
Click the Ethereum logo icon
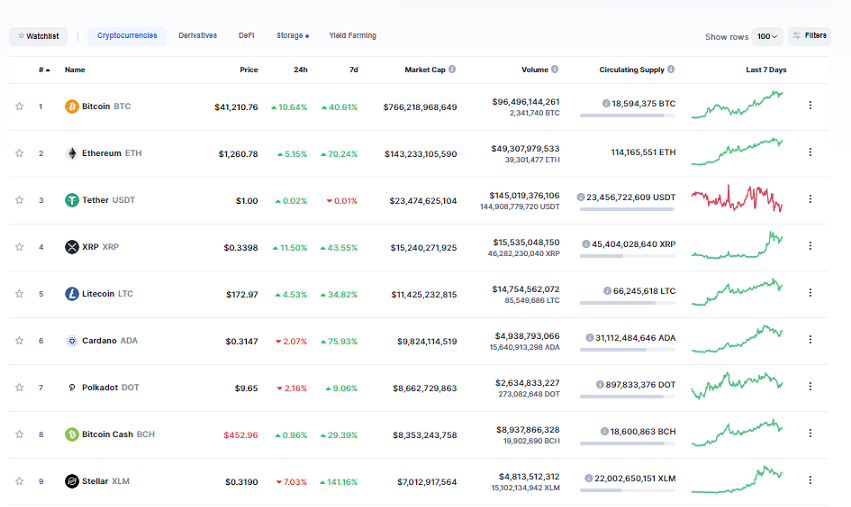pos(72,153)
